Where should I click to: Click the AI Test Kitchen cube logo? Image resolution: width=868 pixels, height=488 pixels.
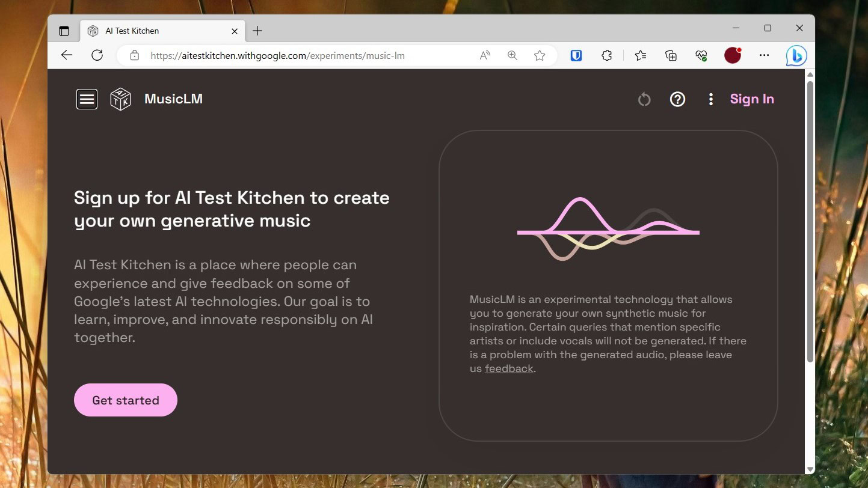(120, 99)
